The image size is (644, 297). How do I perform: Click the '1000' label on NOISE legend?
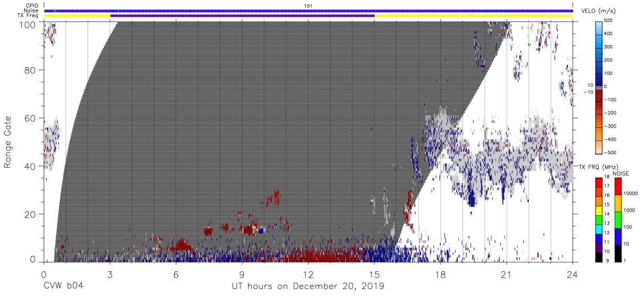(x=630, y=211)
